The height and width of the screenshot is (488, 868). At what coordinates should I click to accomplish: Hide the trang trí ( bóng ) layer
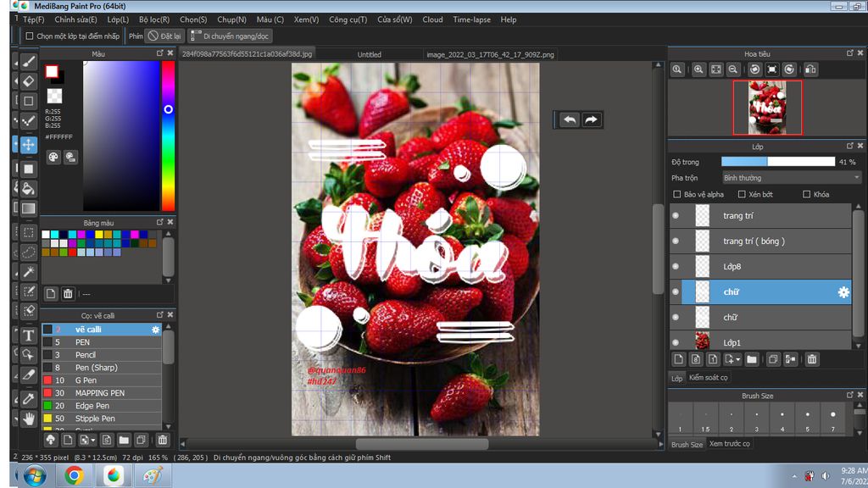point(676,241)
